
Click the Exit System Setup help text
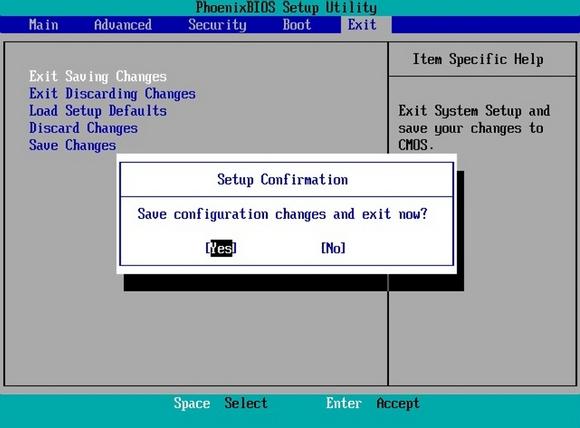474,128
